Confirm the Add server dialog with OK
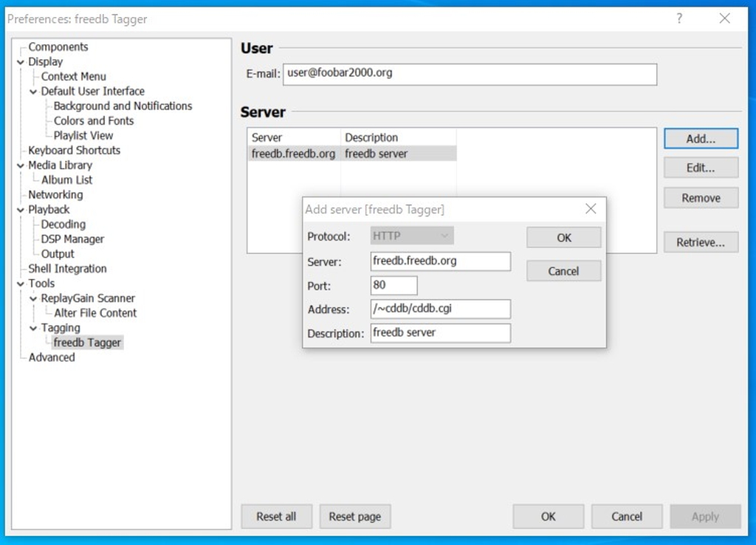756x545 pixels. point(563,237)
